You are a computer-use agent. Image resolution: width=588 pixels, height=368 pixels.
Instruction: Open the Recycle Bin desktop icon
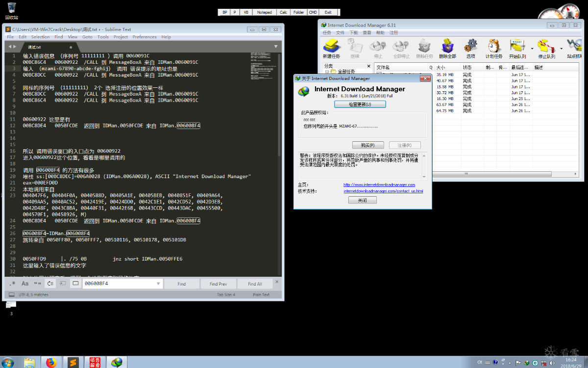pyautogui.click(x=11, y=11)
